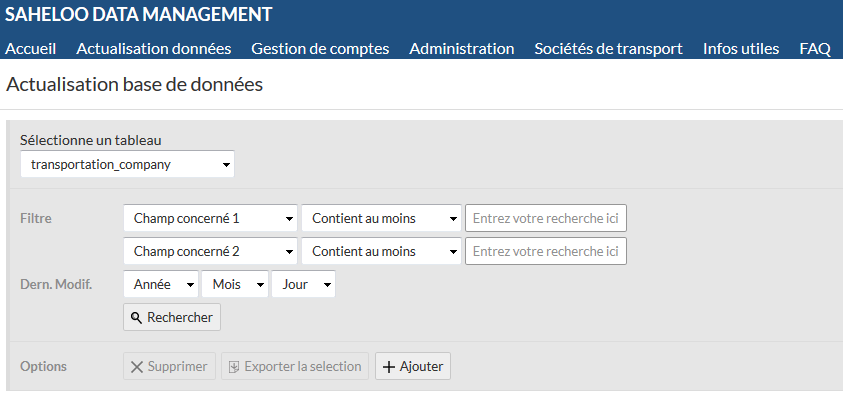This screenshot has height=399, width=843.
Task: Click the X icon on Supprimer
Action: [x=137, y=367]
